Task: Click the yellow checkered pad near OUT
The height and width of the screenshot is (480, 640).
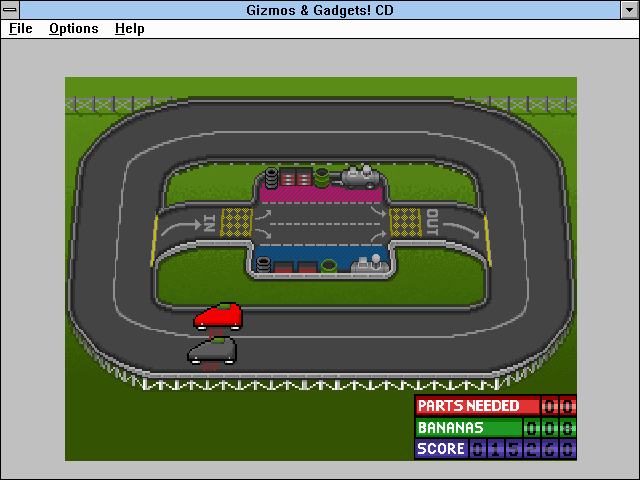Action: [x=405, y=222]
